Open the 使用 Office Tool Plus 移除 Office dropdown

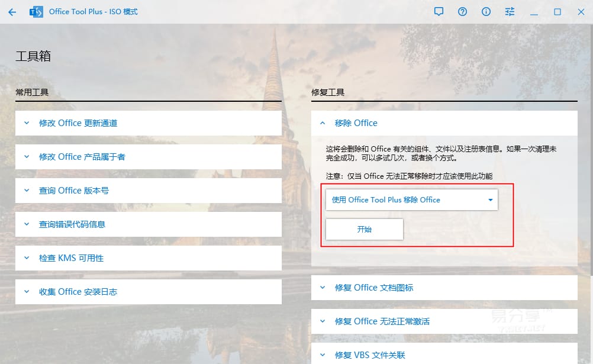tap(412, 200)
